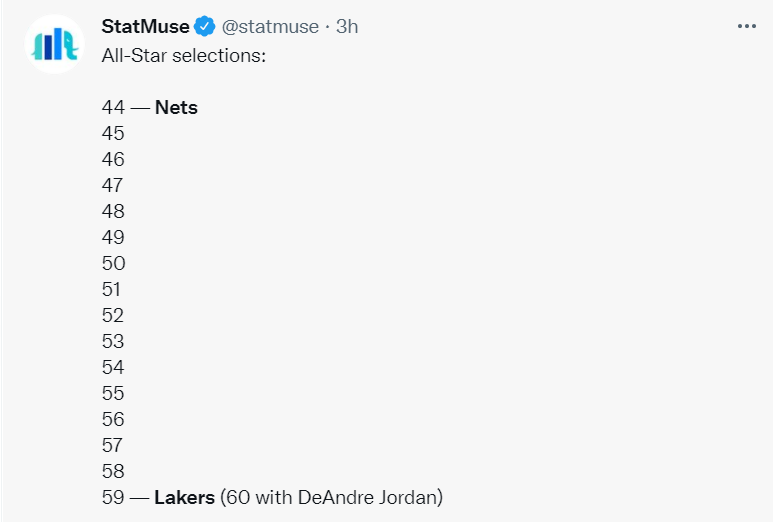
Task: Open the StatMuse profile avatar
Action: 54,44
